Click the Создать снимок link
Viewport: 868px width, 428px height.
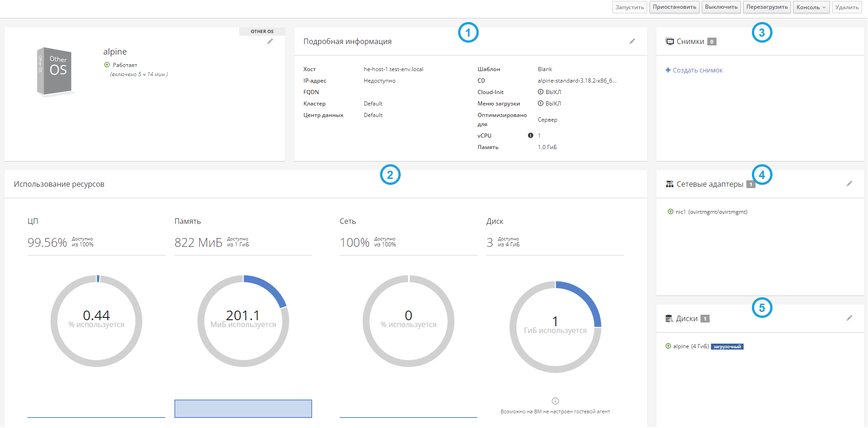click(694, 70)
